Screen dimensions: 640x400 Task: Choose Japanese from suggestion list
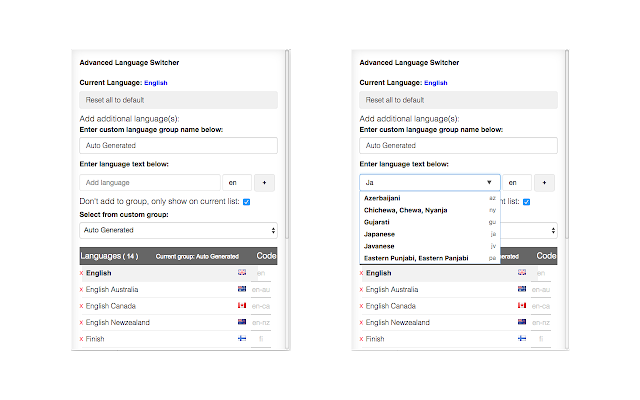(430, 234)
